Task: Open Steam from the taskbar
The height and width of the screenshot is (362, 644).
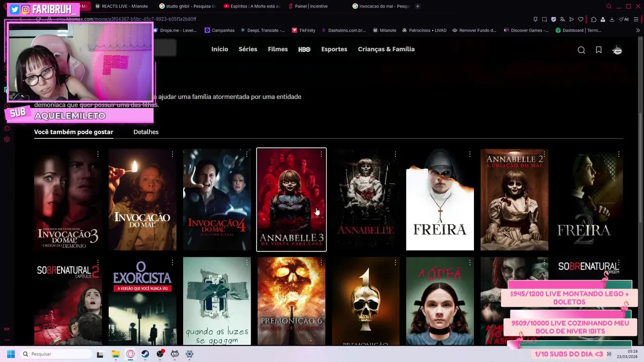Action: pyautogui.click(x=145, y=354)
